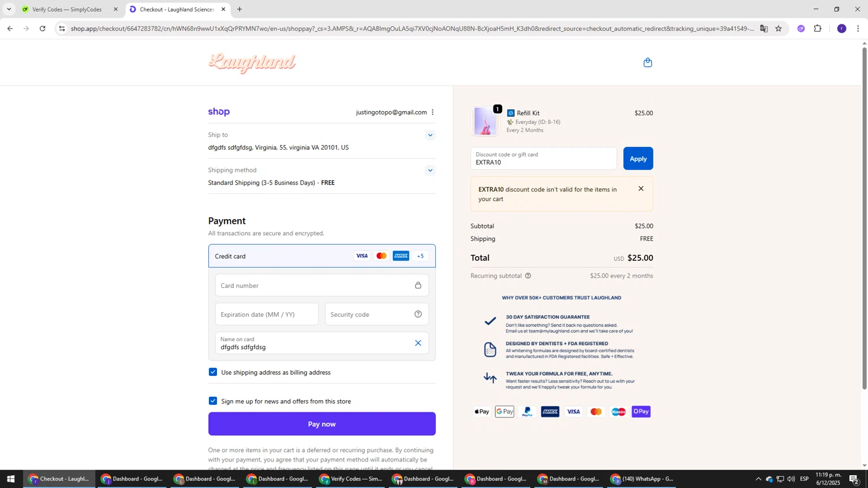Viewport: 868px width, 488px height.
Task: Open a new browser tab
Action: tap(240, 9)
